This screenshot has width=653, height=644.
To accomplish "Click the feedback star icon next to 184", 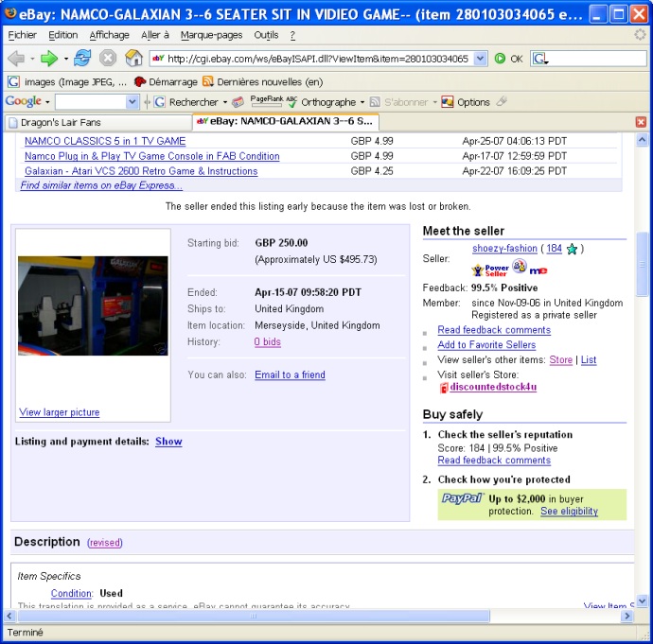I will tap(573, 250).
